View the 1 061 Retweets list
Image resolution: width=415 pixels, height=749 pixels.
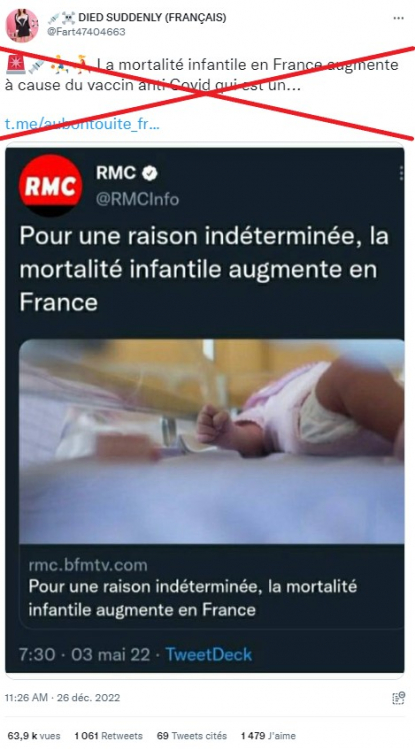(x=108, y=736)
